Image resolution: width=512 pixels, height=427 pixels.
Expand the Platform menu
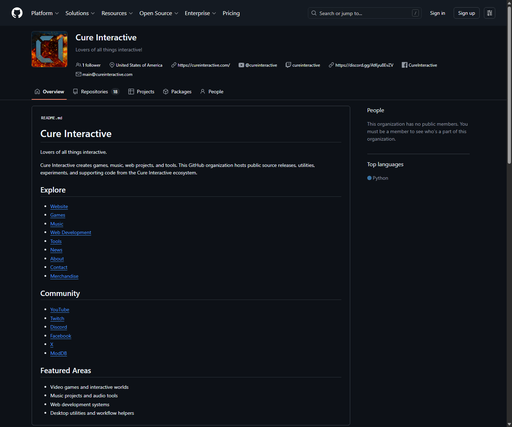tap(45, 13)
